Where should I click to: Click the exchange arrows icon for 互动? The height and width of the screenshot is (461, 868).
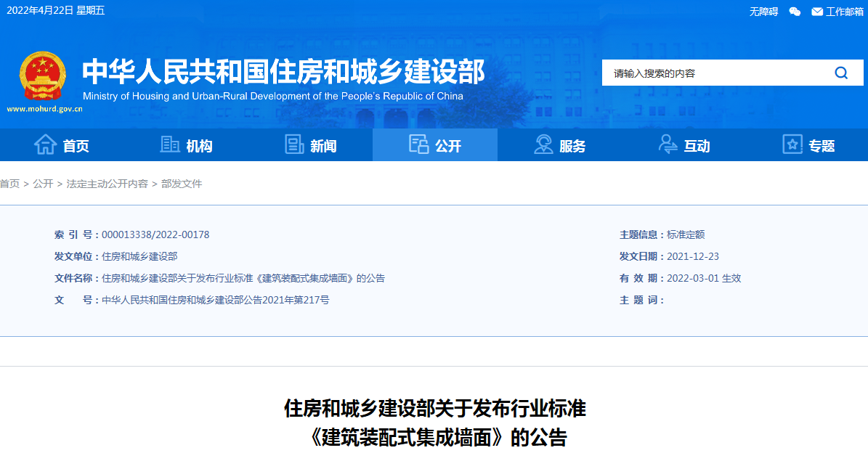coord(668,145)
